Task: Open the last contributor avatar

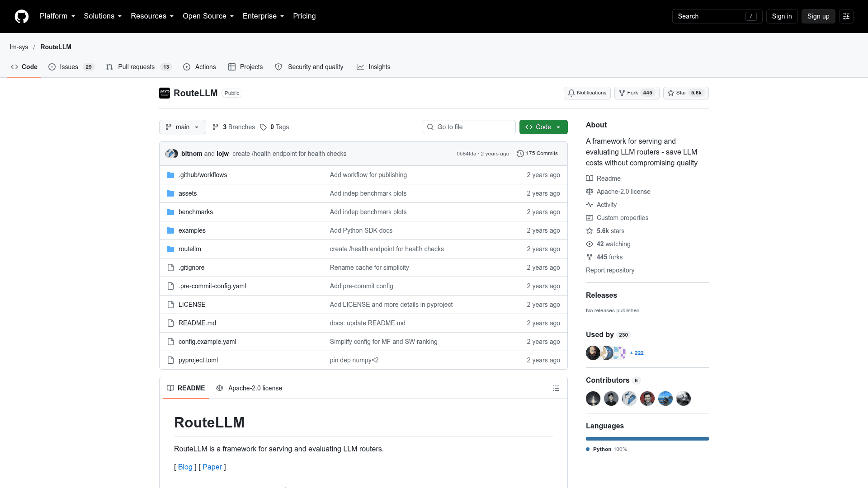Action: click(x=684, y=399)
